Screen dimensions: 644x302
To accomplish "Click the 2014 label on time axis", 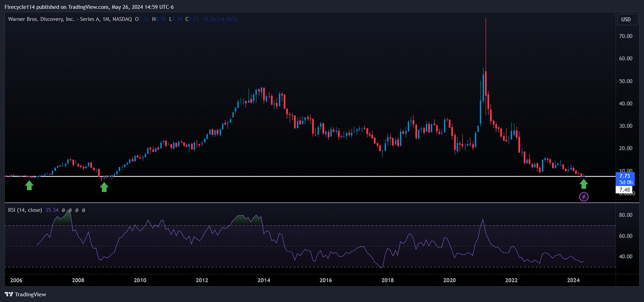I will (264, 280).
